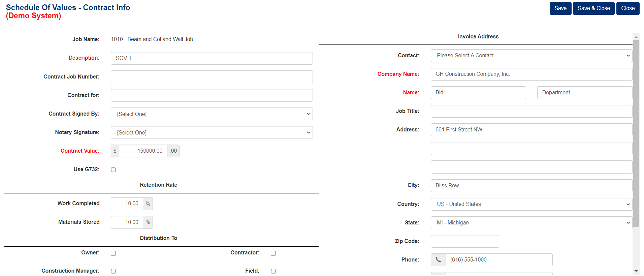Check the Owner distribution checkbox

point(113,253)
